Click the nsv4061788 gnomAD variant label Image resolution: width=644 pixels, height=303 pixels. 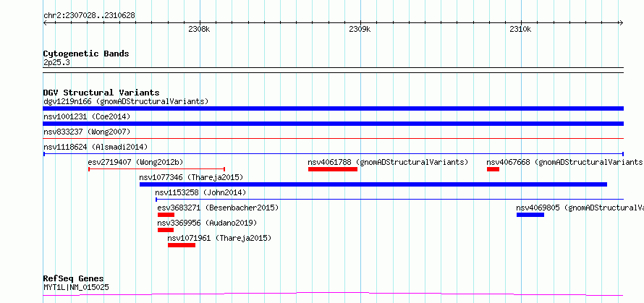coord(388,162)
